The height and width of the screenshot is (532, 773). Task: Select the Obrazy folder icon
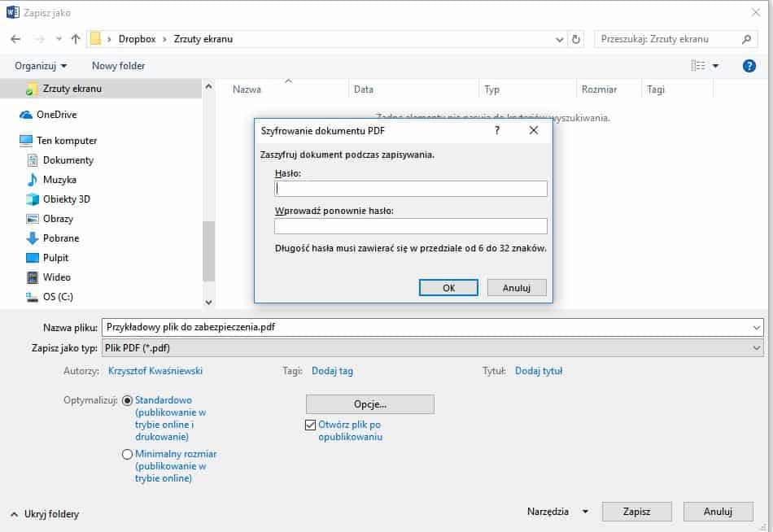[x=32, y=218]
